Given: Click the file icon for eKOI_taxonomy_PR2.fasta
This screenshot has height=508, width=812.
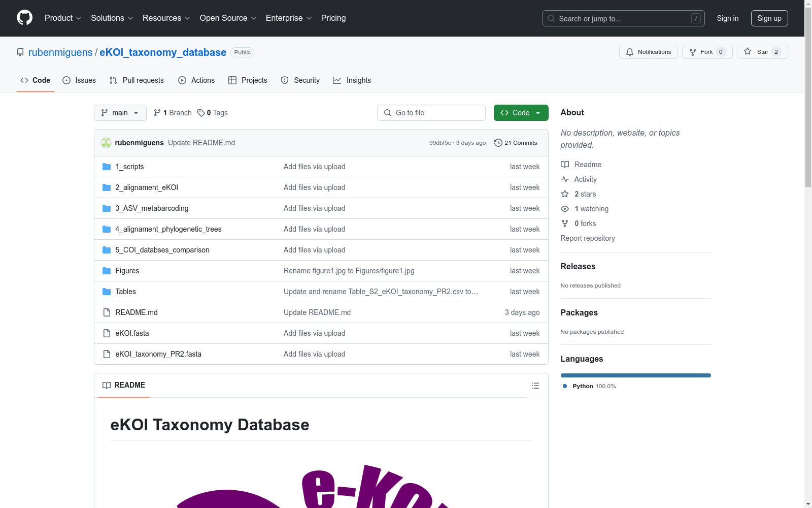Looking at the screenshot, I should (x=107, y=354).
